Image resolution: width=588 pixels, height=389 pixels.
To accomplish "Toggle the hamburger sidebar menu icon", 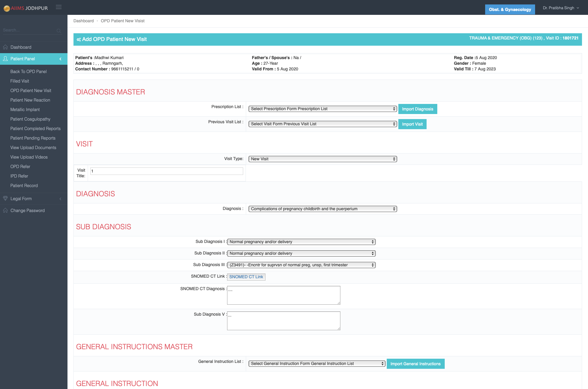I will (59, 7).
